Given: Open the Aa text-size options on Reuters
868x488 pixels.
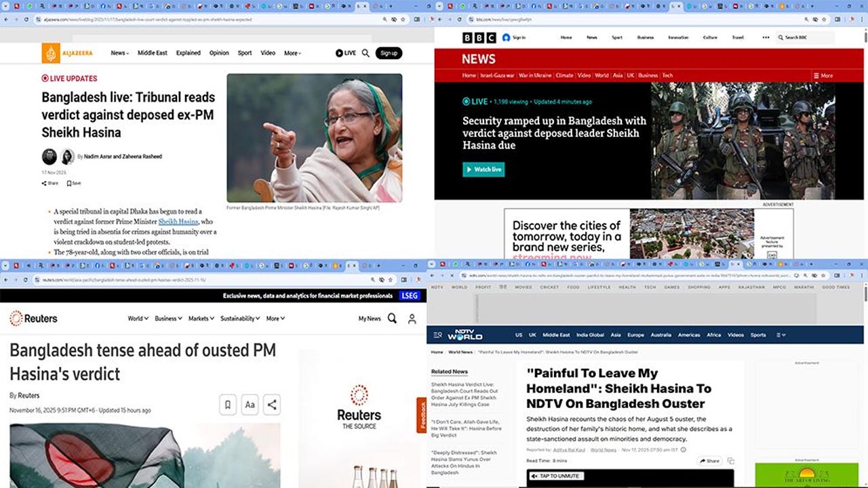Looking at the screenshot, I should click(250, 404).
